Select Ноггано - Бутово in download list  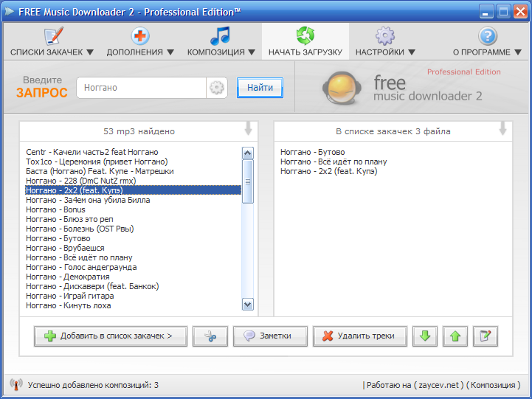click(312, 152)
